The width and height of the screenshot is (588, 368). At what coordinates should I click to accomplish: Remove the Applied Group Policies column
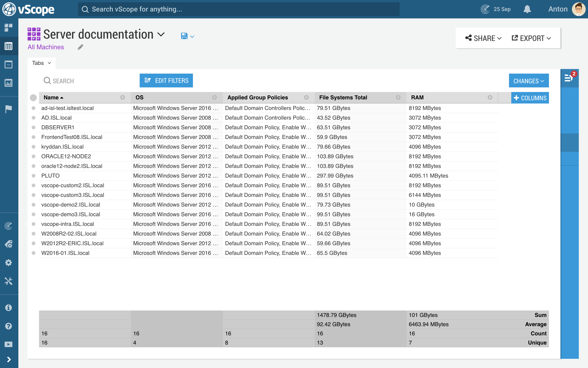click(x=306, y=97)
